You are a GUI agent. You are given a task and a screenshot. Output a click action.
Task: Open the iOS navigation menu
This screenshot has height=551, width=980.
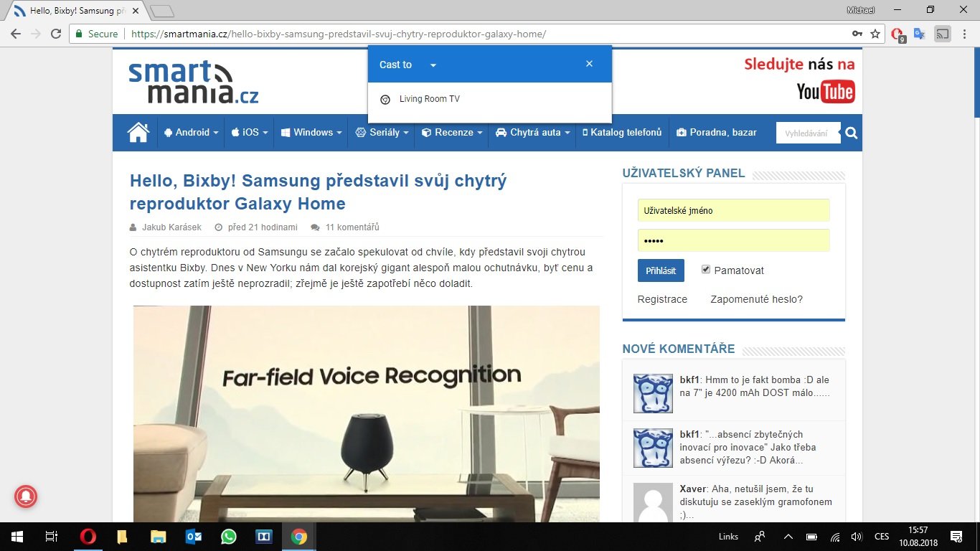(249, 132)
